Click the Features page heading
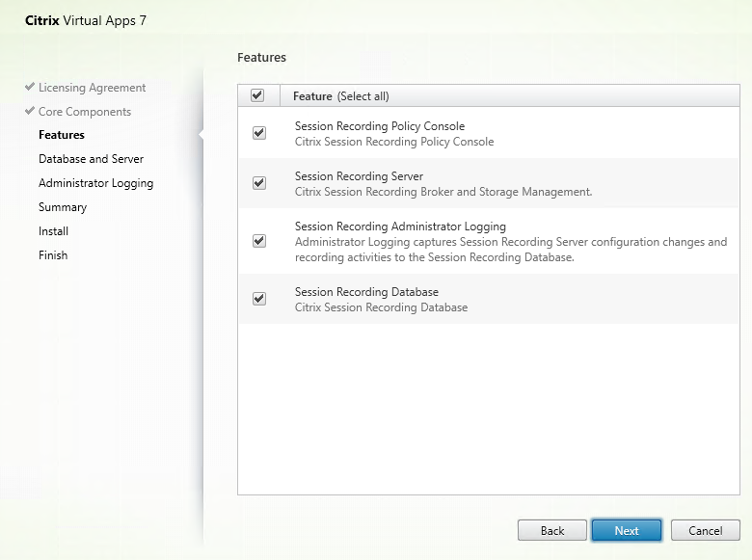The height and width of the screenshot is (560, 752). (261, 58)
